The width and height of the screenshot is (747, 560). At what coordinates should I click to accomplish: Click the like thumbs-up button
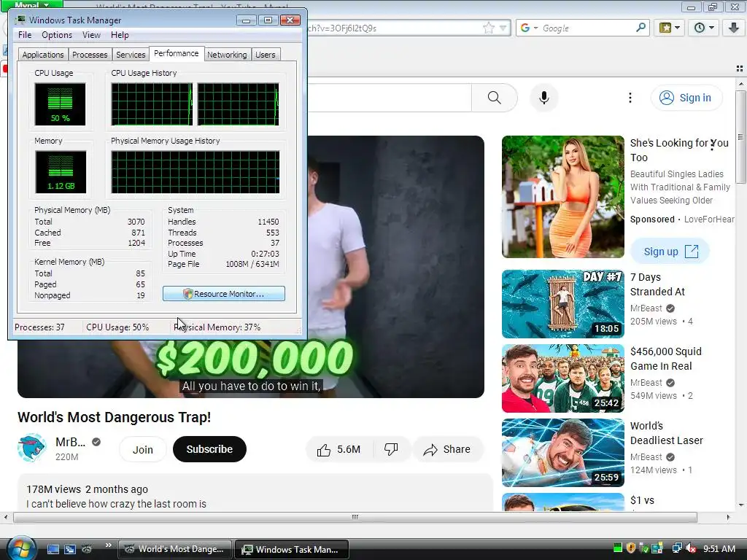[x=338, y=449]
